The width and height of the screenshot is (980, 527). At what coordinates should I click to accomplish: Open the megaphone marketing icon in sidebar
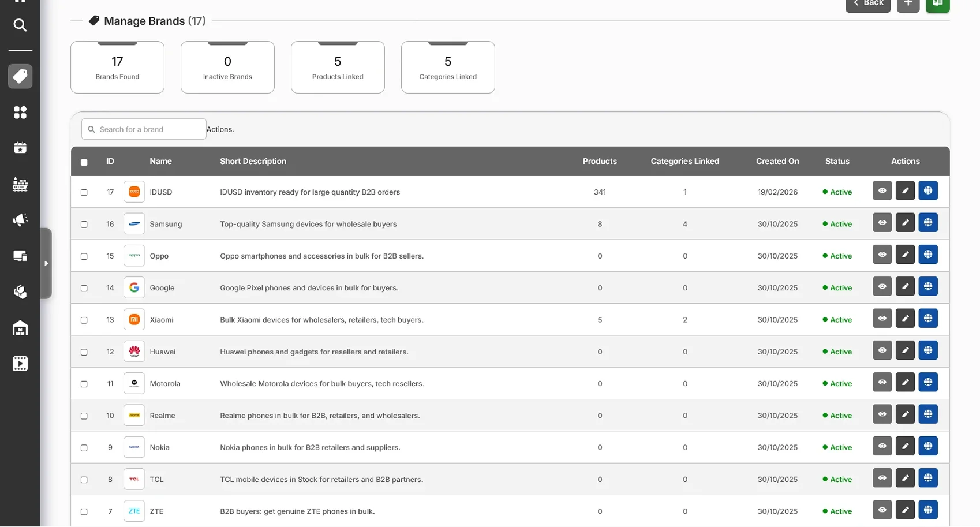coord(20,220)
